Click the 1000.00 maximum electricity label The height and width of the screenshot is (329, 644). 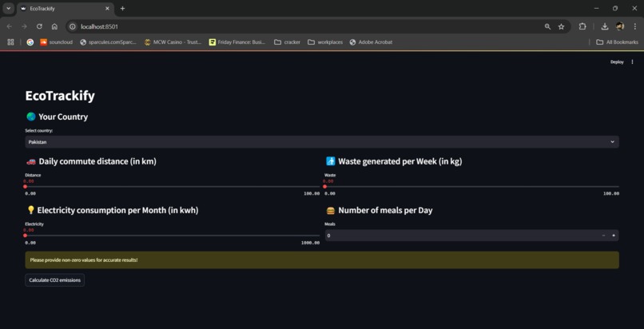point(310,243)
